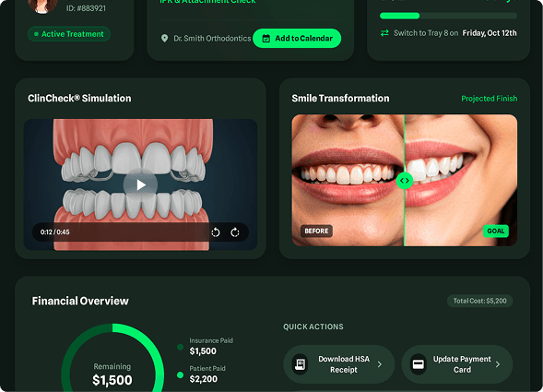This screenshot has width=543, height=392.
Task: Click the ClinCheck Simulation heading
Action: pyautogui.click(x=79, y=99)
